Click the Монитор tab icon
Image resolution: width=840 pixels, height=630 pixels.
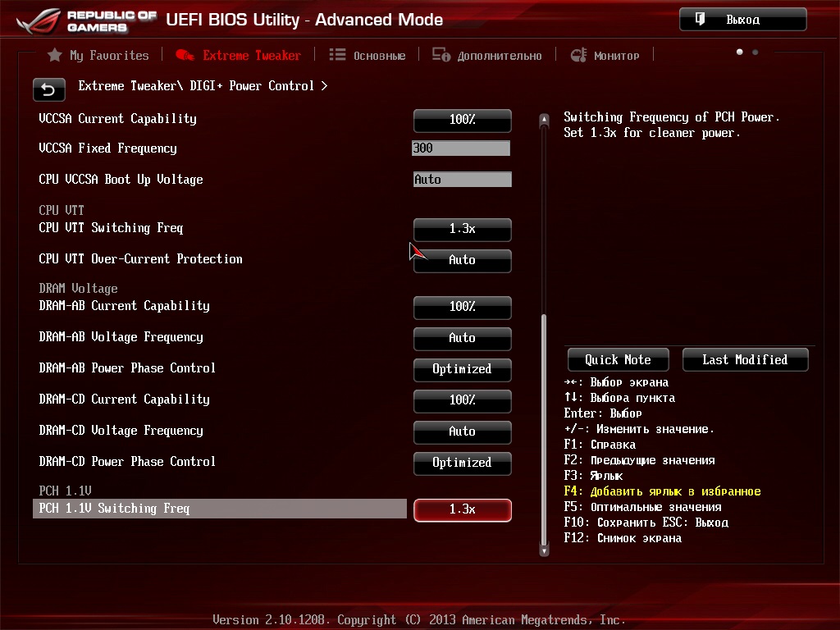[x=578, y=55]
